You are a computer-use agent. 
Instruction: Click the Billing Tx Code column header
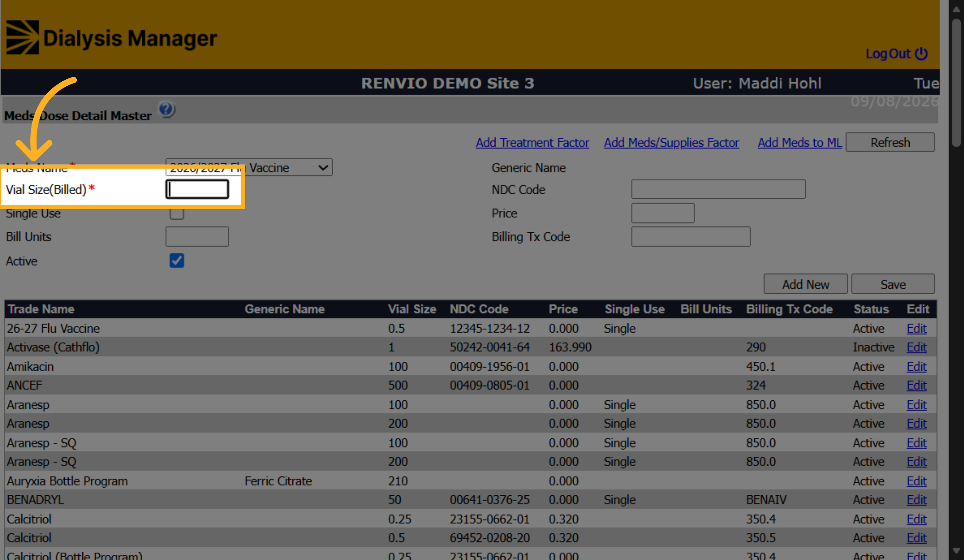tap(789, 309)
